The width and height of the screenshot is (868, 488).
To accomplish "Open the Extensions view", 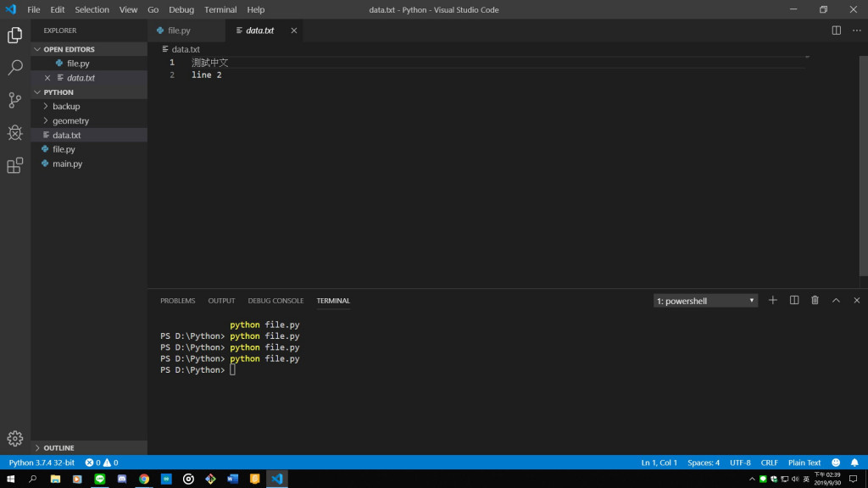I will tap(15, 165).
